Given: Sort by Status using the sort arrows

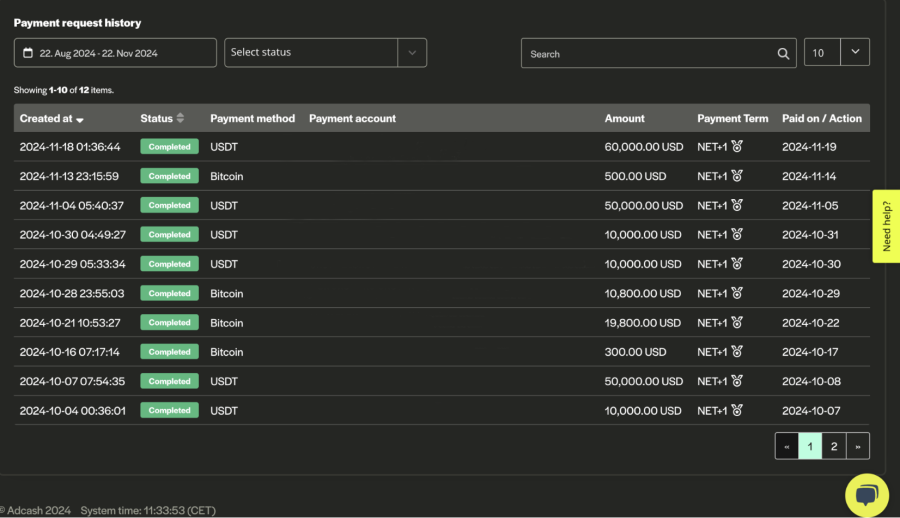Looking at the screenshot, I should click(x=180, y=118).
